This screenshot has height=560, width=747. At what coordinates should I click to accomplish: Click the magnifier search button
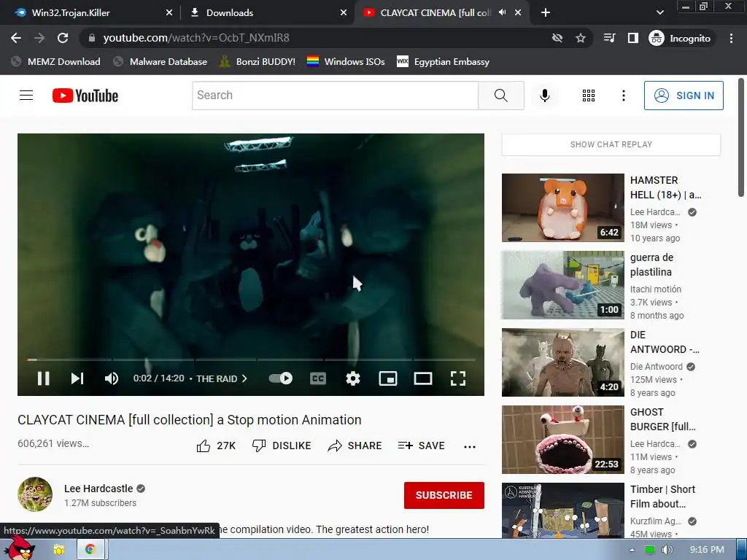coord(501,96)
